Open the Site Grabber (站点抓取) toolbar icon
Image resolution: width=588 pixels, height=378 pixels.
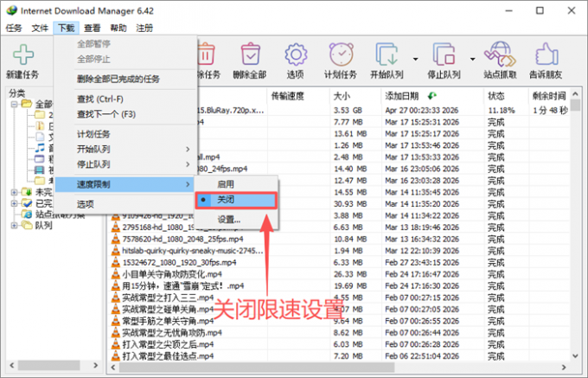click(501, 54)
